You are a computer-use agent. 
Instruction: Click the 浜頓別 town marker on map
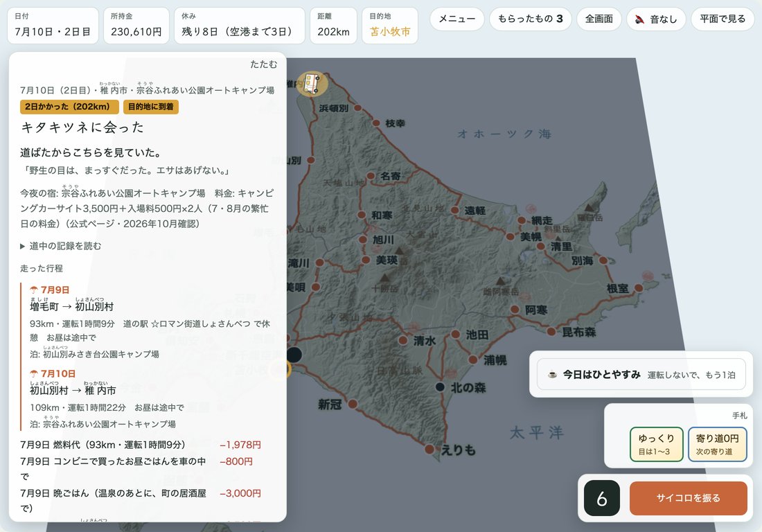(357, 108)
